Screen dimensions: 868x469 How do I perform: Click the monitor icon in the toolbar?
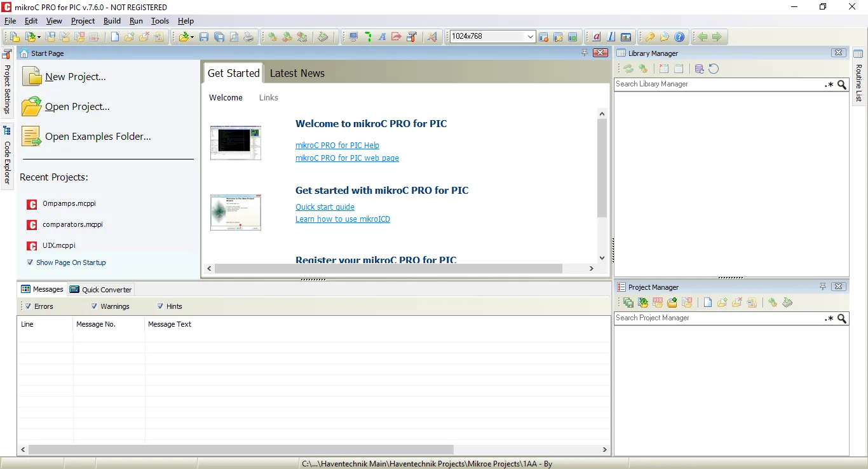tap(353, 37)
